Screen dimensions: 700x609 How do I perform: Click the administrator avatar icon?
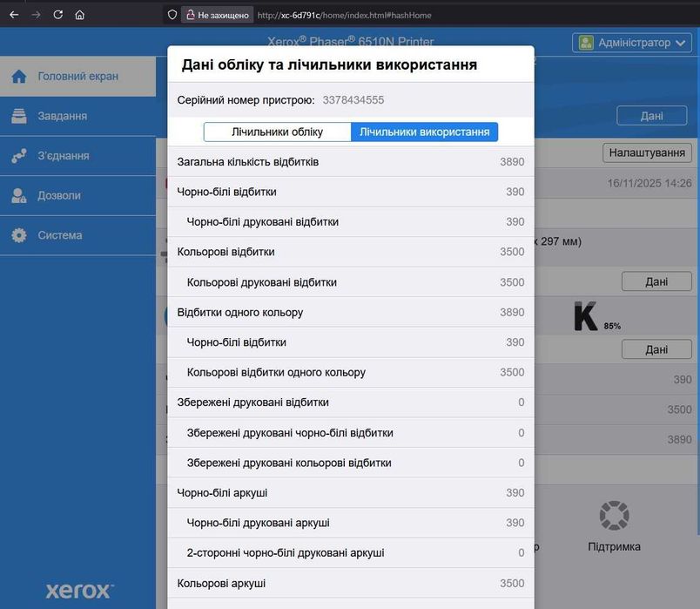coord(586,43)
